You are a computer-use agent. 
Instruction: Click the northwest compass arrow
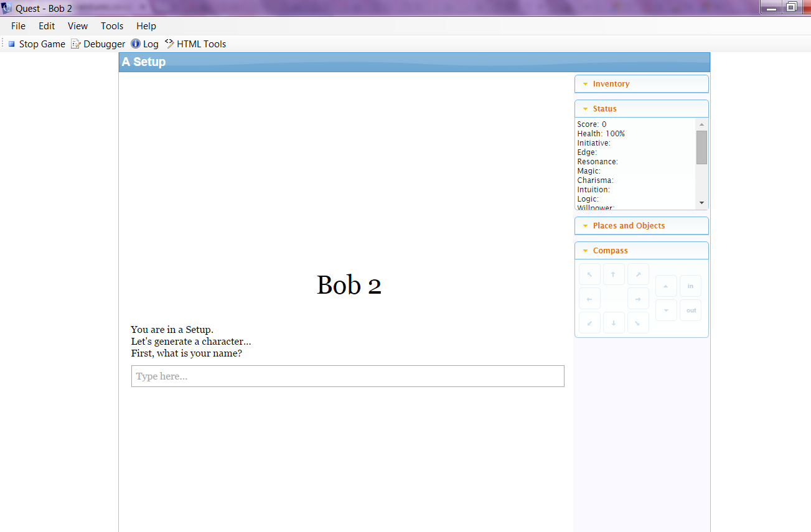pyautogui.click(x=589, y=274)
